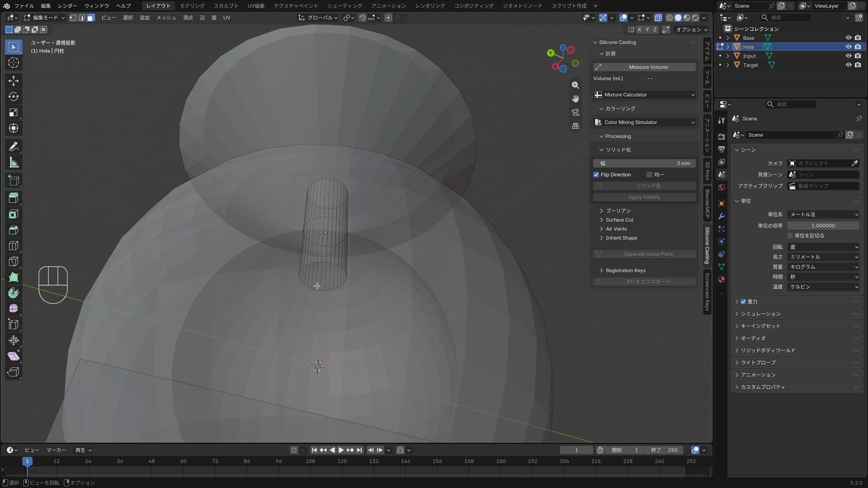Viewport: 868px width, 488px height.
Task: Select the box select tool in toolbar
Action: 14,47
